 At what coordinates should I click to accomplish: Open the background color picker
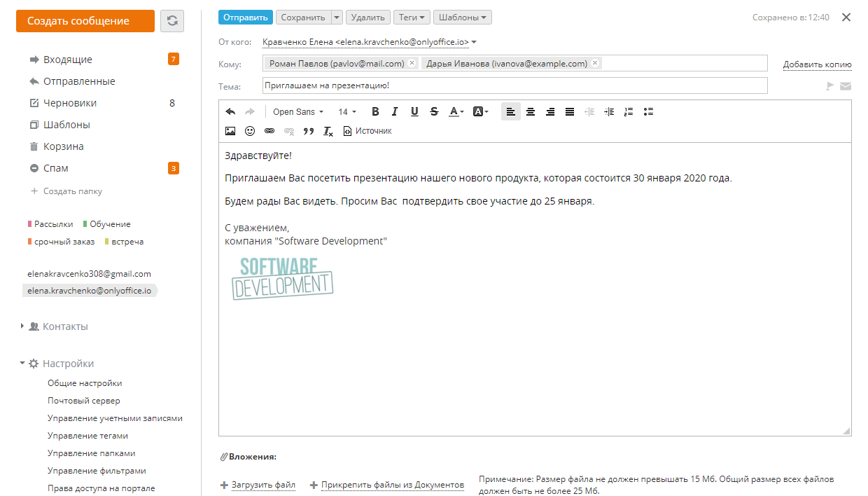tap(481, 111)
